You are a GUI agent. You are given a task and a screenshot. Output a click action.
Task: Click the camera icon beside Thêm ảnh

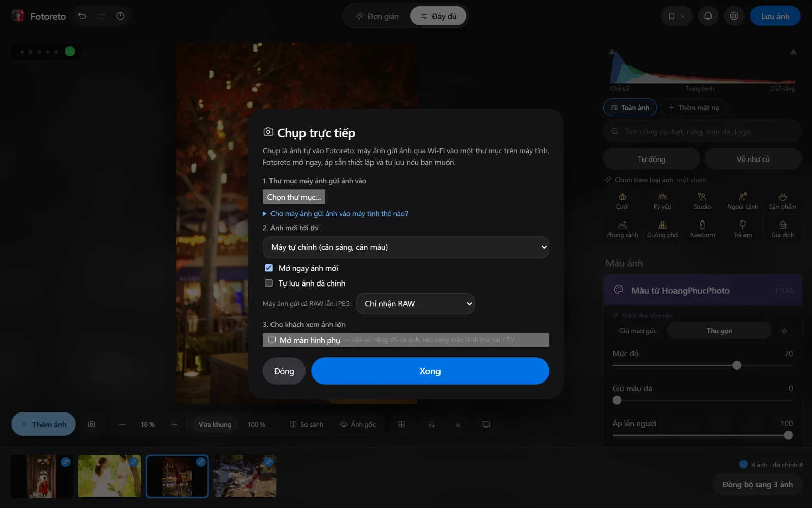coord(91,424)
